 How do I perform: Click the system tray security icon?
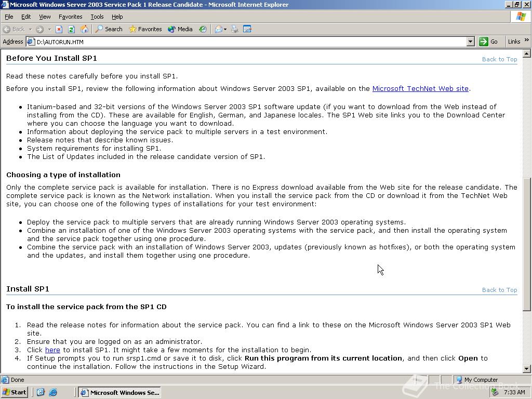coord(495,392)
